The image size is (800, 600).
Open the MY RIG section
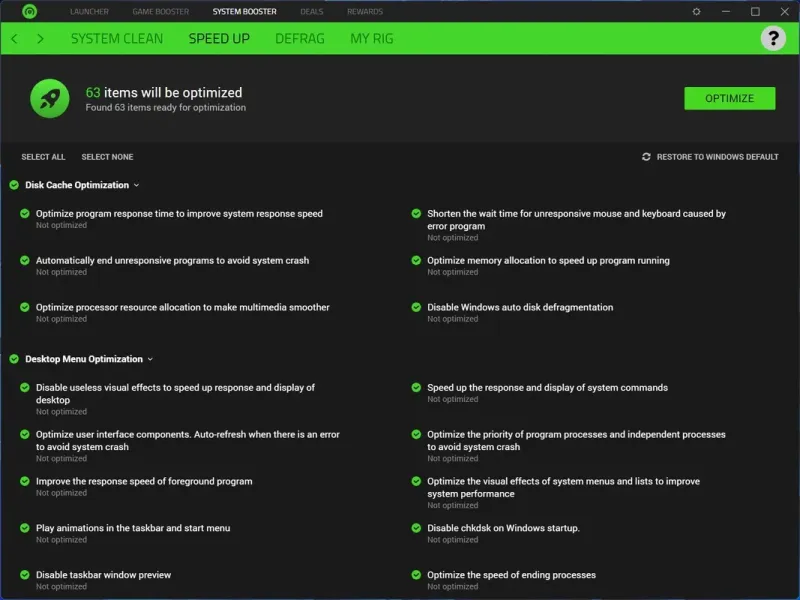tap(371, 38)
